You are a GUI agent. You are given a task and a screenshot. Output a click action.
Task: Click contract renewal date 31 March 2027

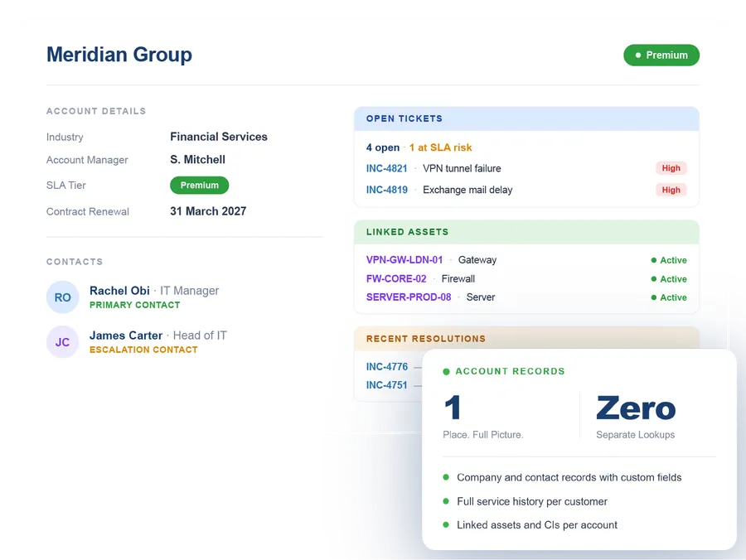tap(208, 211)
